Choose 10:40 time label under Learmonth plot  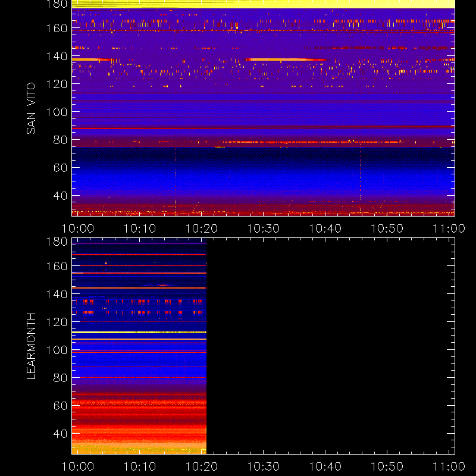point(325,466)
